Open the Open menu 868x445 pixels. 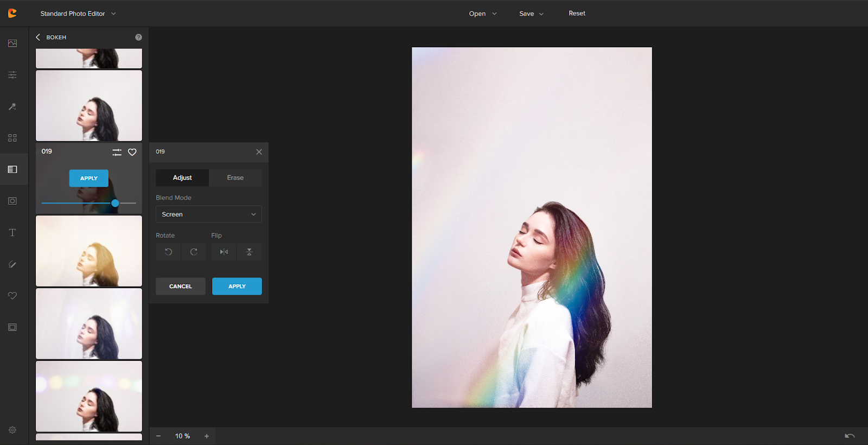click(482, 14)
